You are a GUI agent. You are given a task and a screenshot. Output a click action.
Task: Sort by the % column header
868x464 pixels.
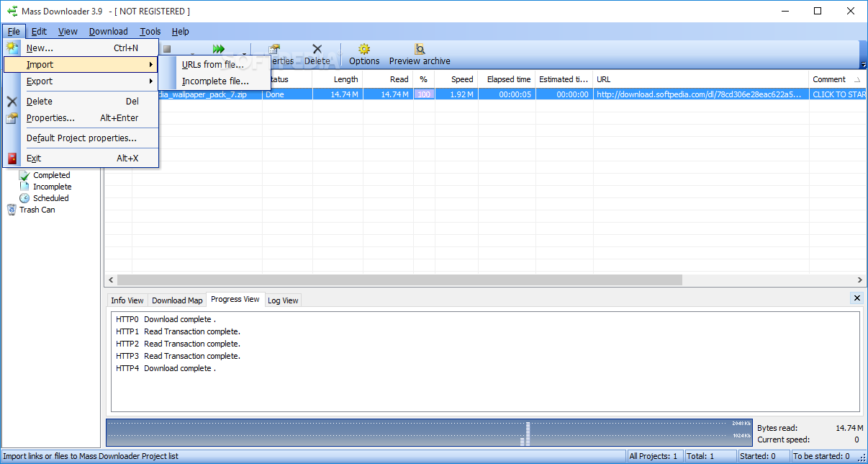tap(424, 79)
